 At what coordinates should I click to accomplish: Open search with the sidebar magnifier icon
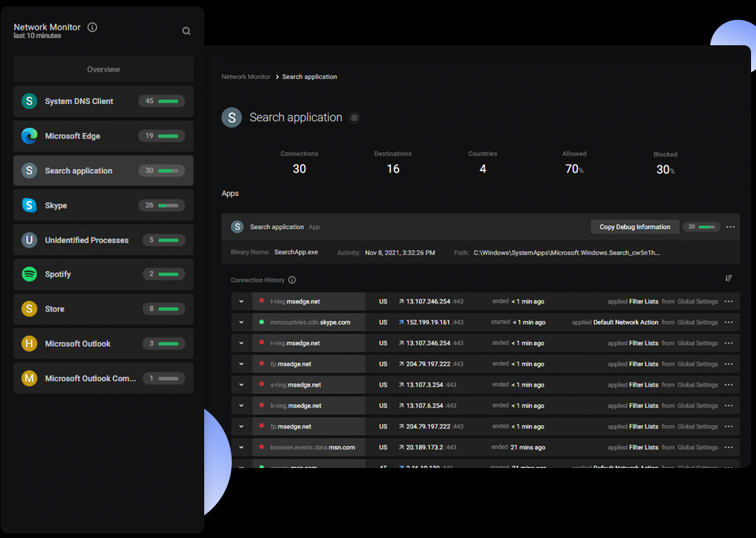point(186,31)
